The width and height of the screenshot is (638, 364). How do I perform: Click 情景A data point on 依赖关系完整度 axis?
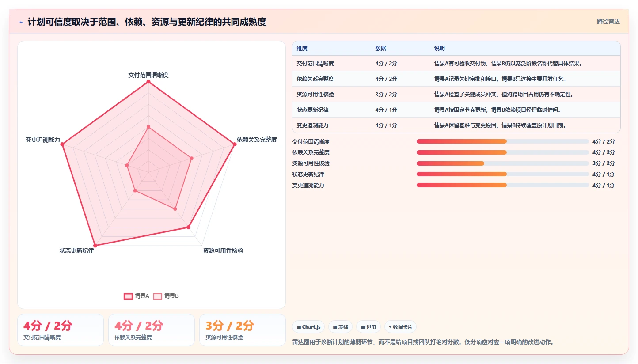click(234, 144)
